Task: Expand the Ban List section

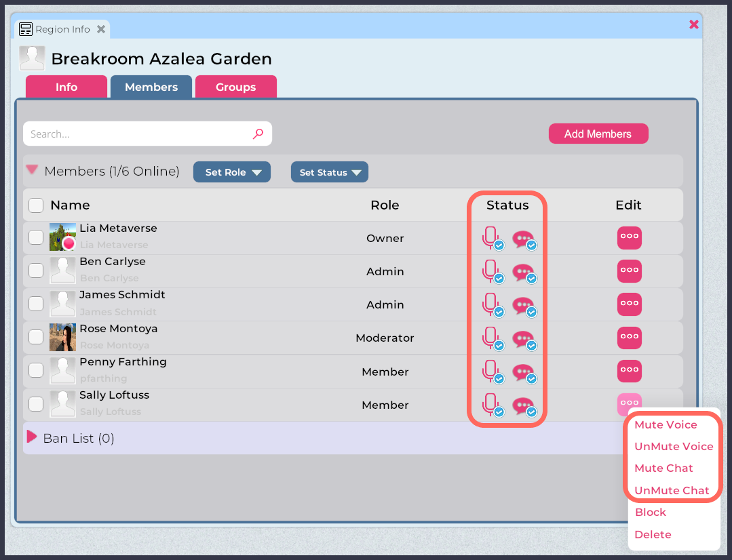Action: 31,438
